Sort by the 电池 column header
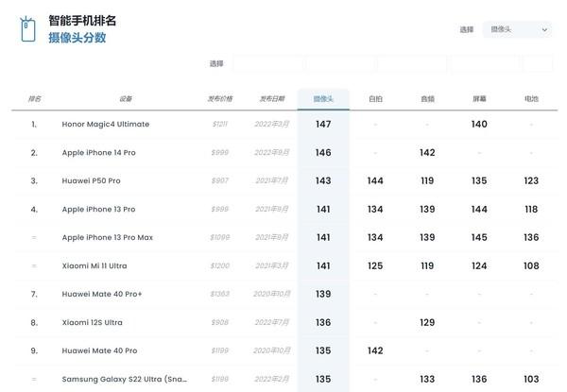567x392 pixels. pyautogui.click(x=531, y=98)
